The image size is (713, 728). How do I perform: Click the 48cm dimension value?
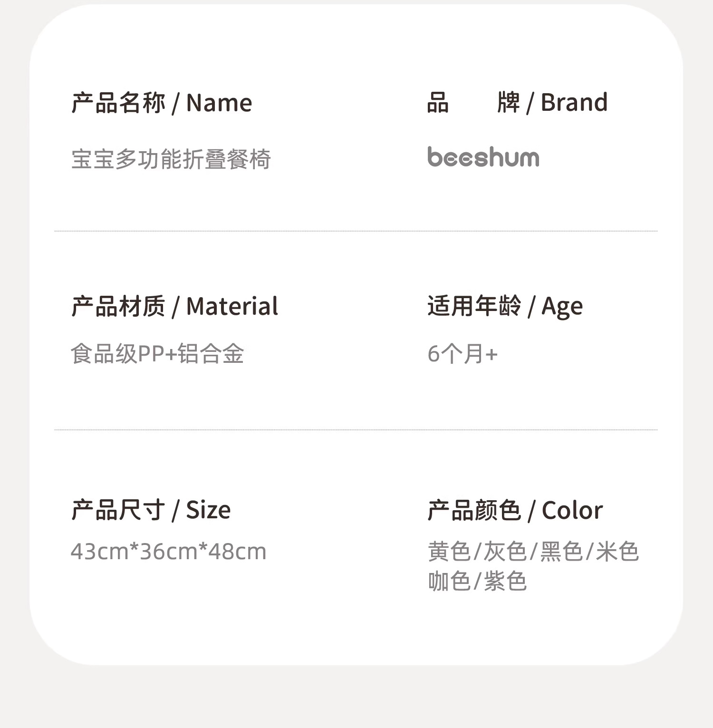[237, 552]
